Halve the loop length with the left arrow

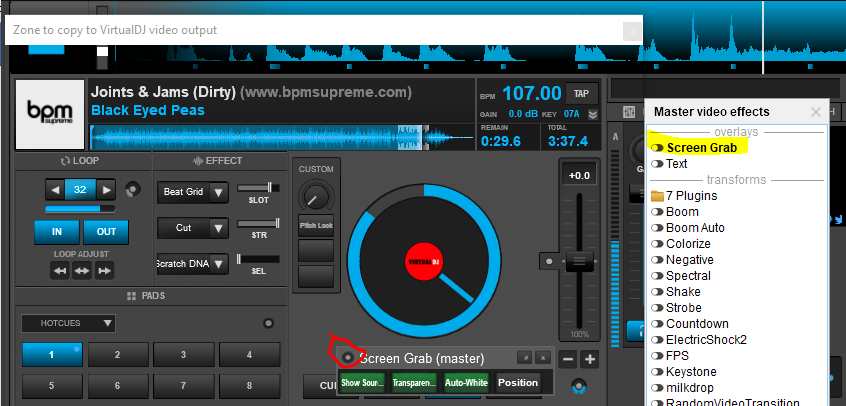[54, 190]
